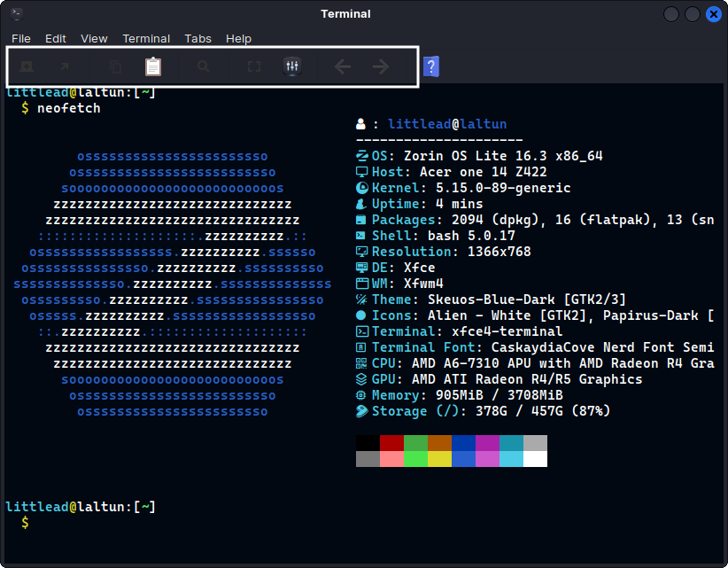The height and width of the screenshot is (568, 728).
Task: Click the disk glyph beside the Storage line
Action: [x=361, y=411]
